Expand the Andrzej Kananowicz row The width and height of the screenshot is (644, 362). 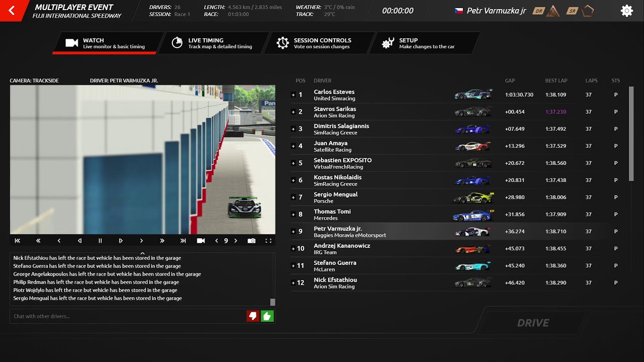click(293, 249)
